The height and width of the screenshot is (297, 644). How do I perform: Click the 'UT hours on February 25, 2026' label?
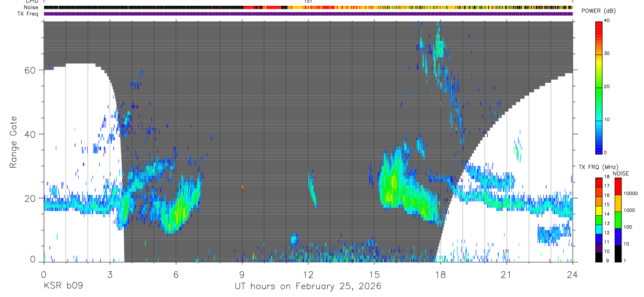coord(308,287)
